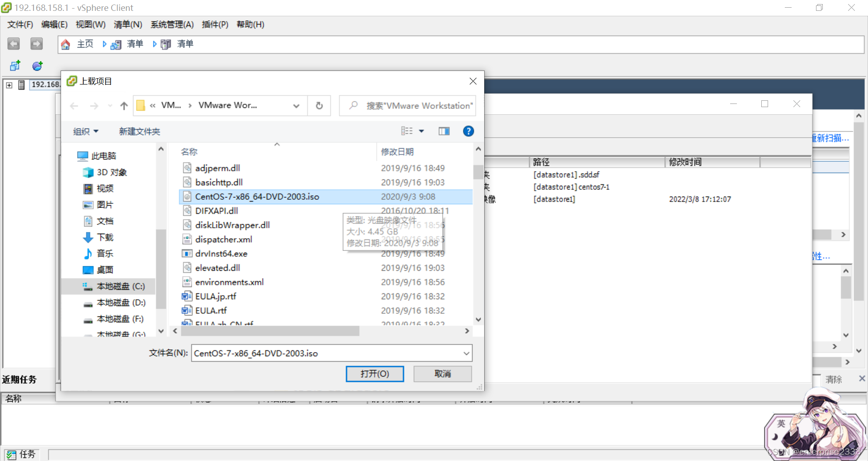Click the 新建文件夹 button

[140, 132]
